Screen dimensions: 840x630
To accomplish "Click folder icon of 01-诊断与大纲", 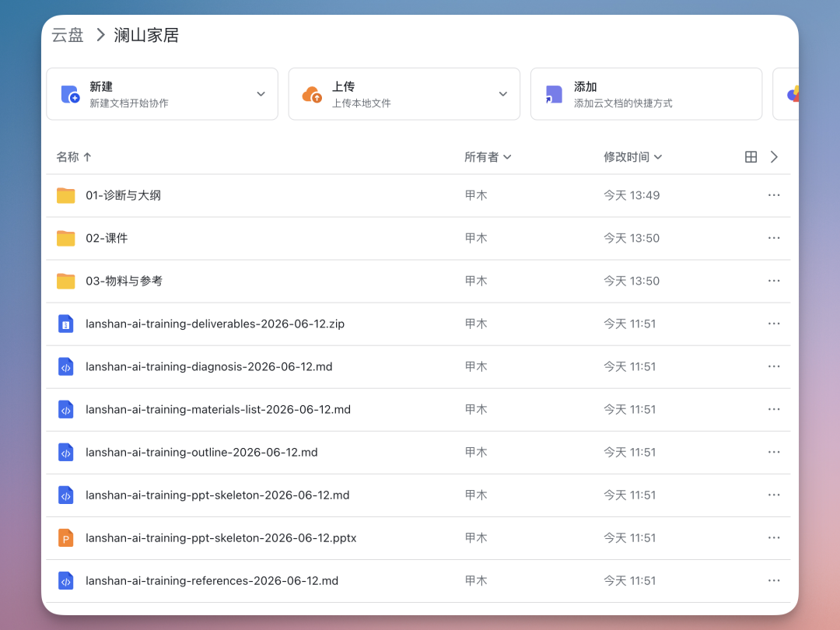I will (66, 195).
